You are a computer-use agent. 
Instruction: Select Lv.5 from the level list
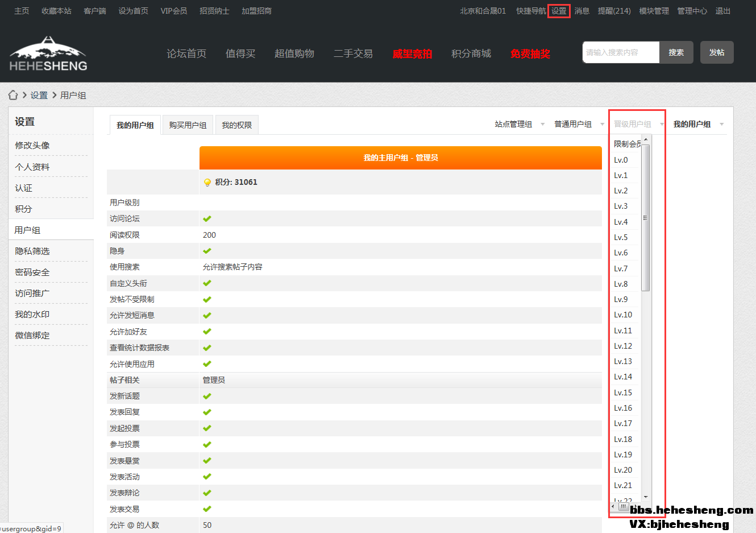point(621,237)
